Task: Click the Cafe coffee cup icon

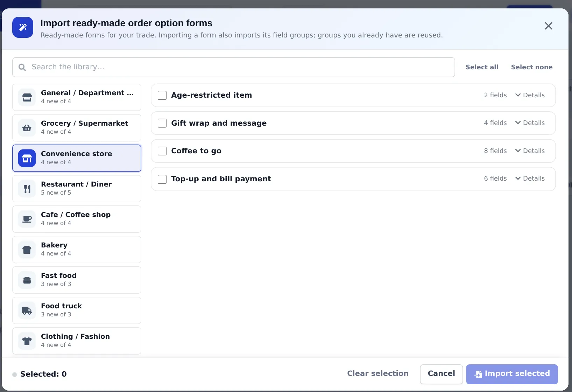Action: pos(27,219)
